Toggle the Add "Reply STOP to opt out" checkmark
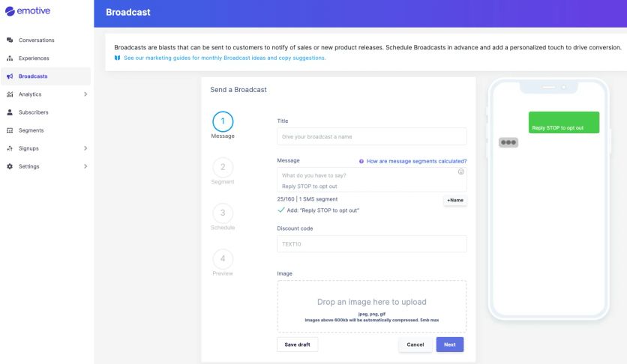 [x=281, y=210]
